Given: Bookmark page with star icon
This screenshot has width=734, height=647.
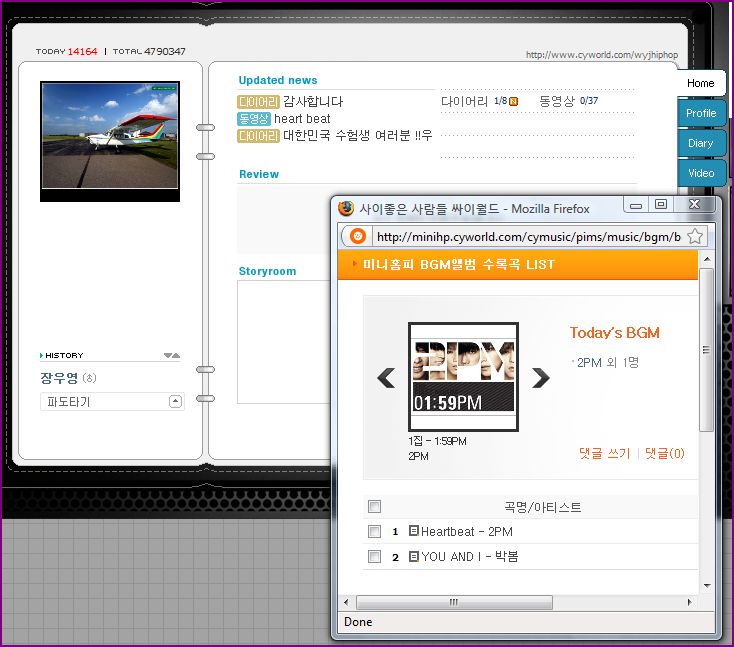Looking at the screenshot, I should pos(695,236).
